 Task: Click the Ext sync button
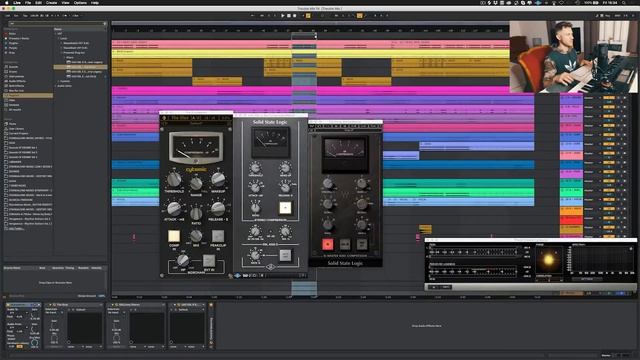coord(16,16)
